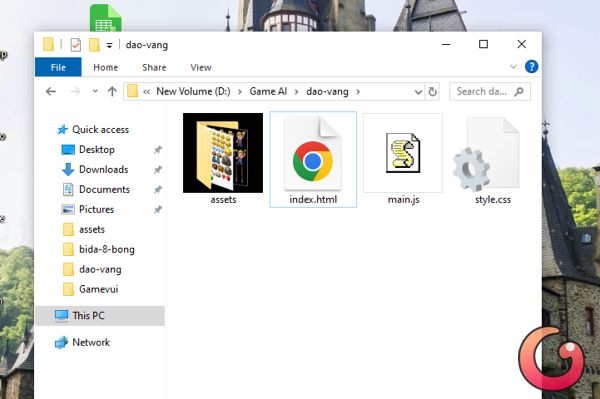Switch to the Share ribbon tab
The image size is (600, 399).
click(154, 67)
